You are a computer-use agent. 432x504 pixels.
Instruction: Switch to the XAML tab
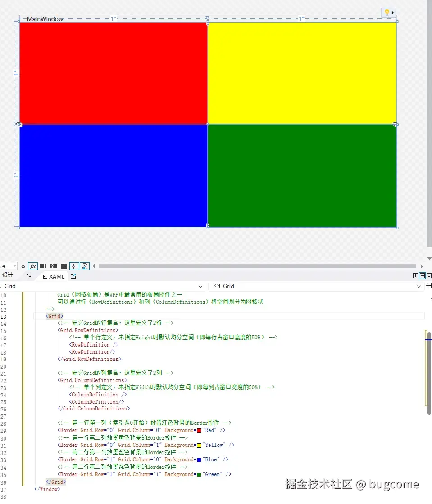tap(54, 276)
